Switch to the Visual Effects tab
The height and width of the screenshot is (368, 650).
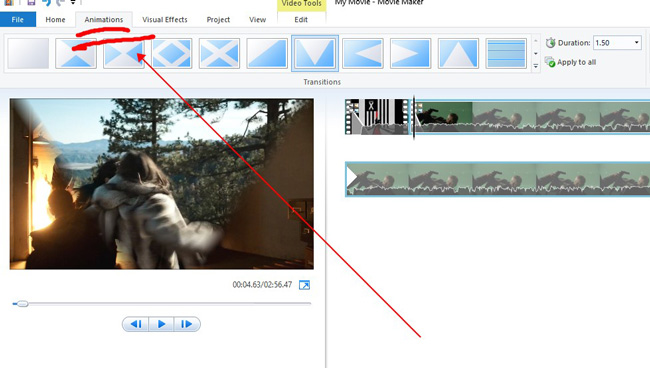(165, 19)
